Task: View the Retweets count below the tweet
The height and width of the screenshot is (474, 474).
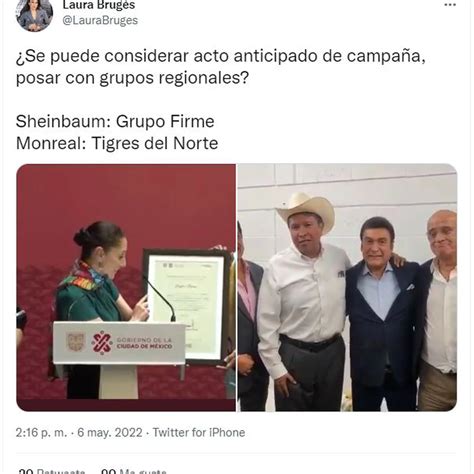Action: (x=52, y=471)
